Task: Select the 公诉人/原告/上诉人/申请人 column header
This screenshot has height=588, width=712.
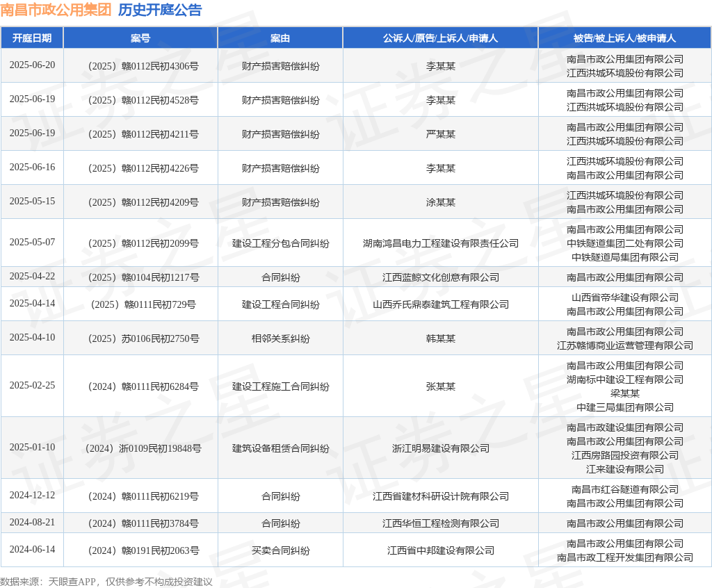Action: point(440,38)
